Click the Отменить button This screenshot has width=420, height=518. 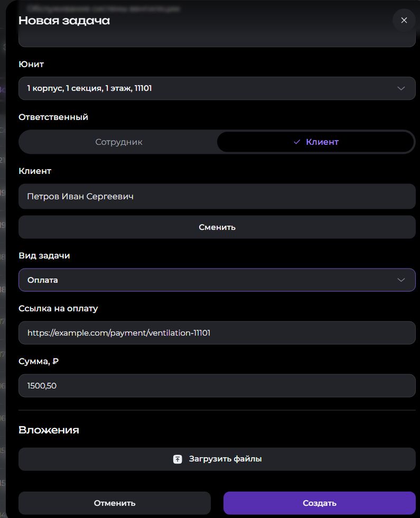pyautogui.click(x=115, y=503)
